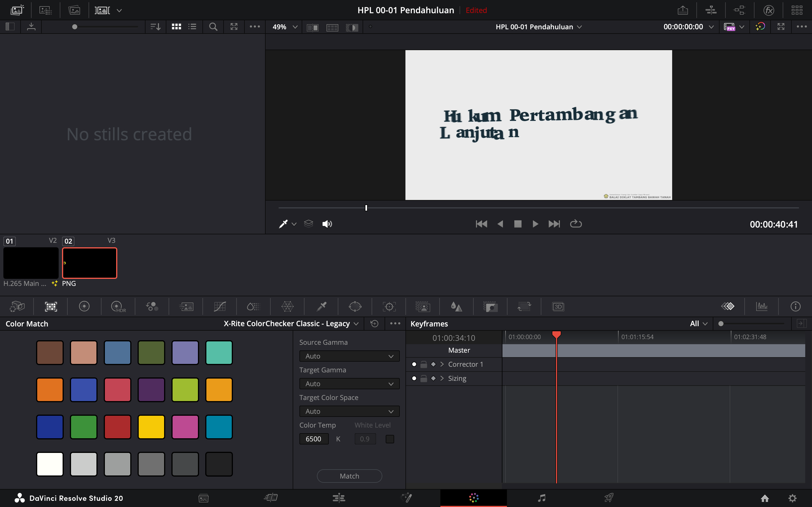The width and height of the screenshot is (812, 507).
Task: Show the Scopes panel
Action: tap(762, 306)
